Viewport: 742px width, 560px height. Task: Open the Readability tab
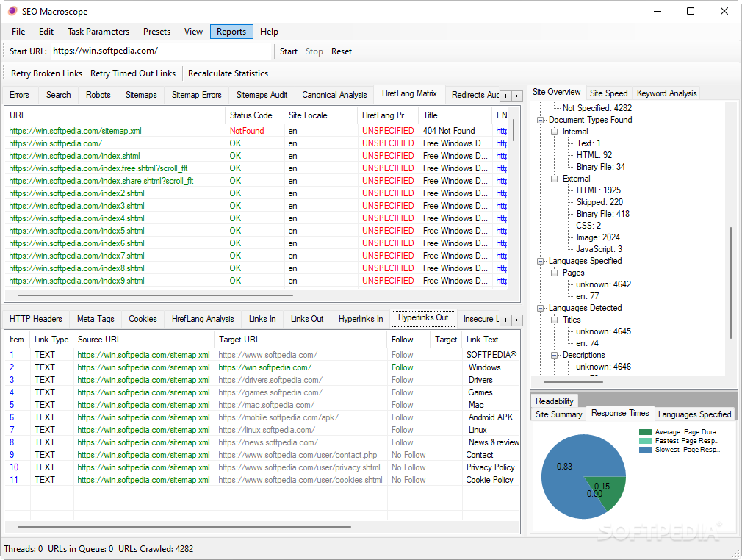point(554,401)
